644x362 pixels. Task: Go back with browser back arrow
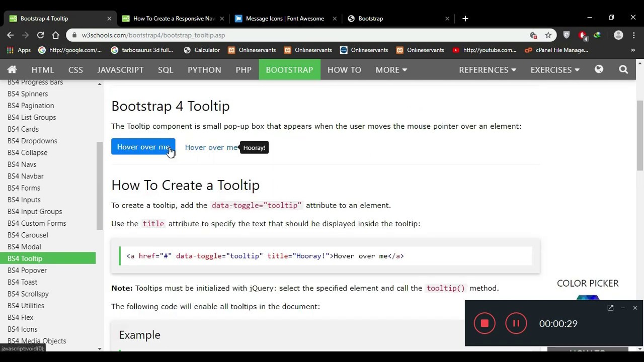click(10, 35)
